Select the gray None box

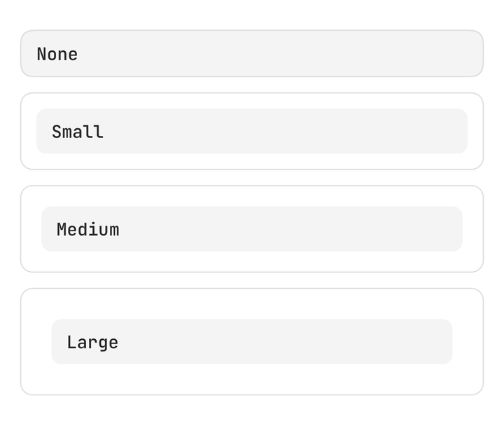point(252,53)
